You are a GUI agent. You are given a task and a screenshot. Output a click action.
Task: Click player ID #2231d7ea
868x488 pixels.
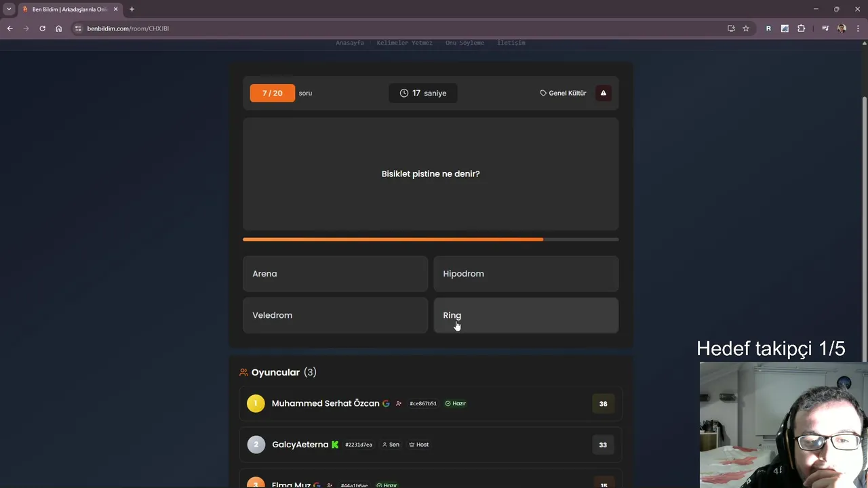pos(359,445)
